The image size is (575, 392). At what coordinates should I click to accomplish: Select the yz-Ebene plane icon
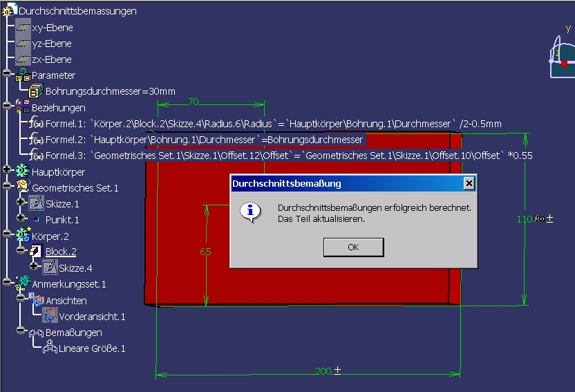click(23, 44)
